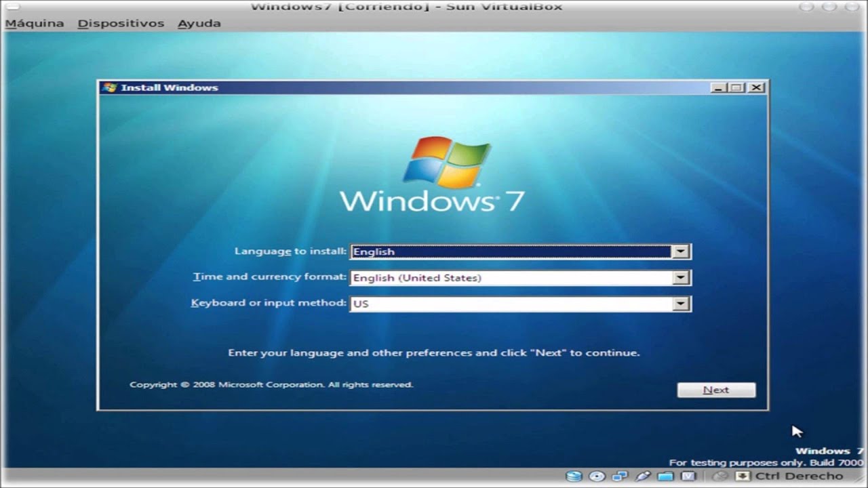
Task: Click the network adapter icon in status bar
Action: tap(620, 476)
